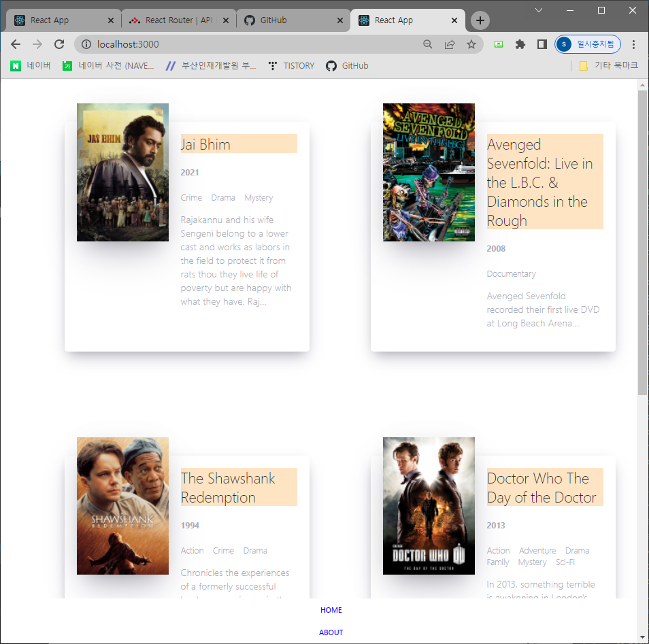
Task: Click the Jai Bhim summary paragraph
Action: [236, 260]
